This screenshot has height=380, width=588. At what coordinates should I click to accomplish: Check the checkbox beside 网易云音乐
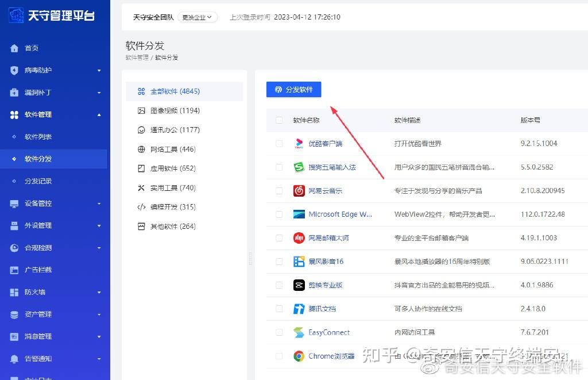tap(278, 191)
